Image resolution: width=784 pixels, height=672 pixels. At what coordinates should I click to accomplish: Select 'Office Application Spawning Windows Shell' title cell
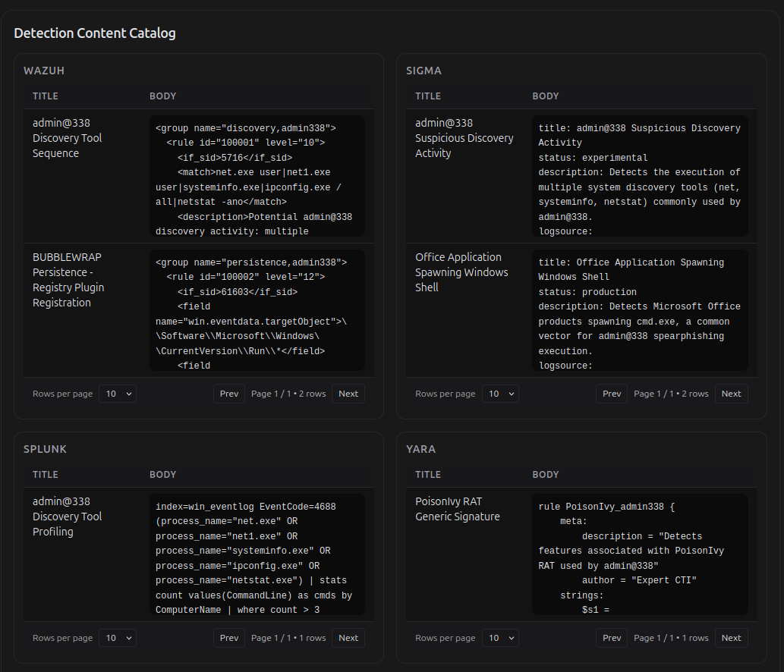click(x=461, y=272)
